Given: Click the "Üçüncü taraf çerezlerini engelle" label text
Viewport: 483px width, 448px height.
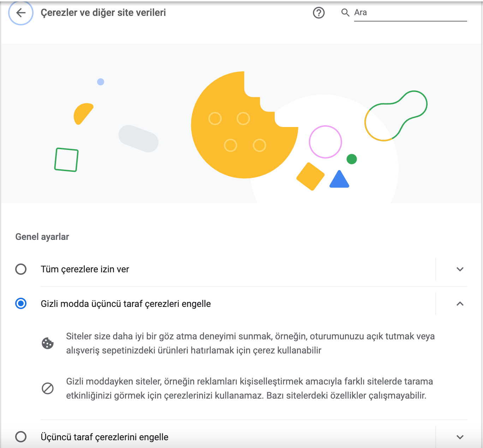Looking at the screenshot, I should (105, 437).
